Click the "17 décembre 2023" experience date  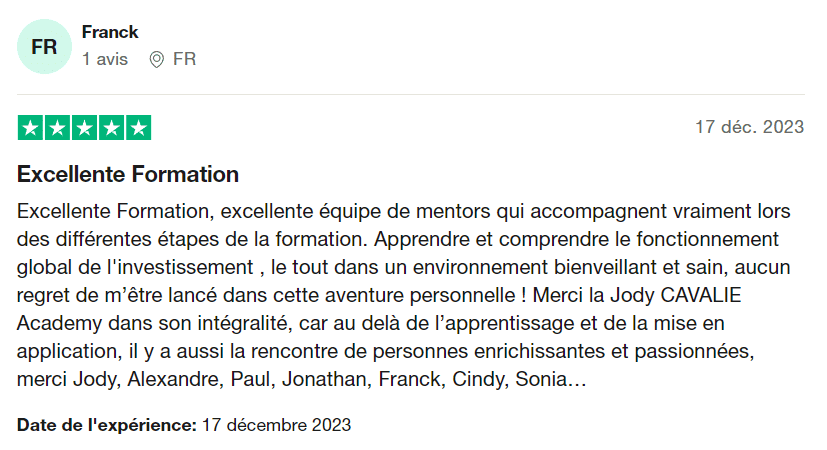click(276, 424)
